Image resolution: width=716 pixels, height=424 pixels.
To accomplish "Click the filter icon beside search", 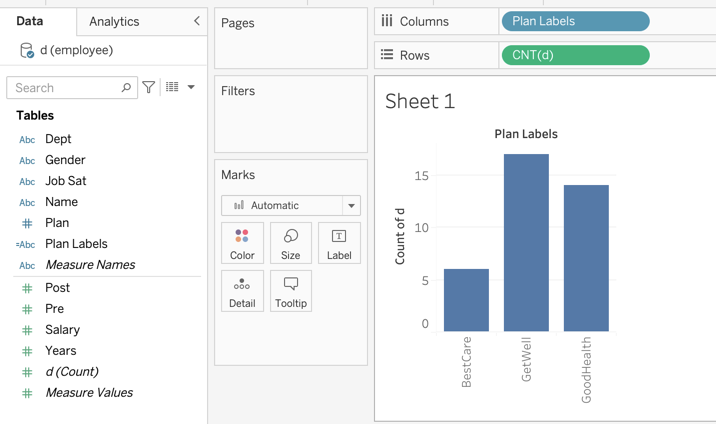I will pos(149,88).
